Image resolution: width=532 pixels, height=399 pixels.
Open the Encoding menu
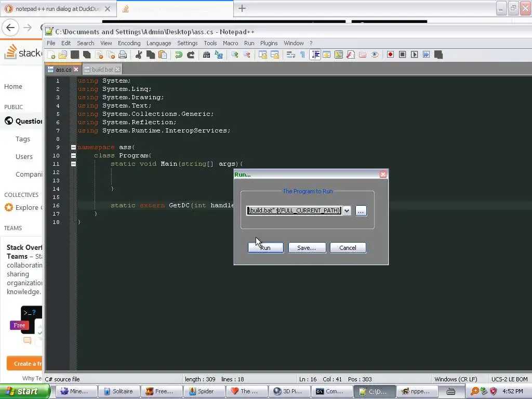point(129,43)
